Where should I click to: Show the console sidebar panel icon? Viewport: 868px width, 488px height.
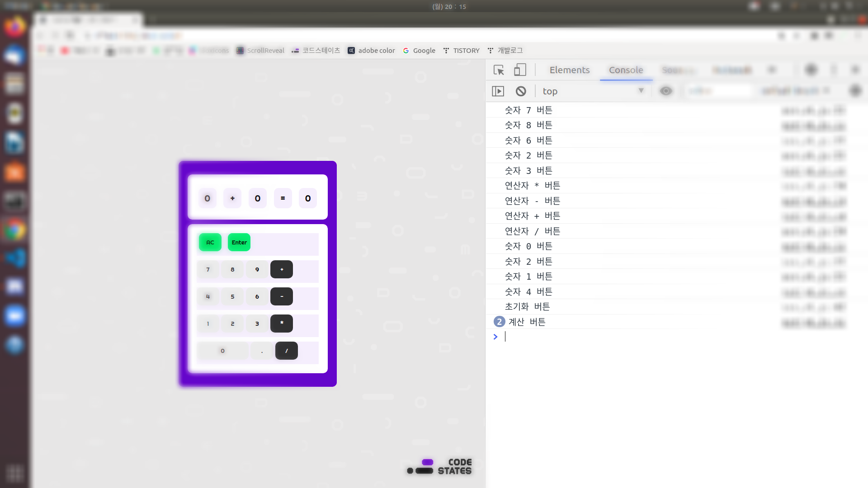pyautogui.click(x=498, y=91)
